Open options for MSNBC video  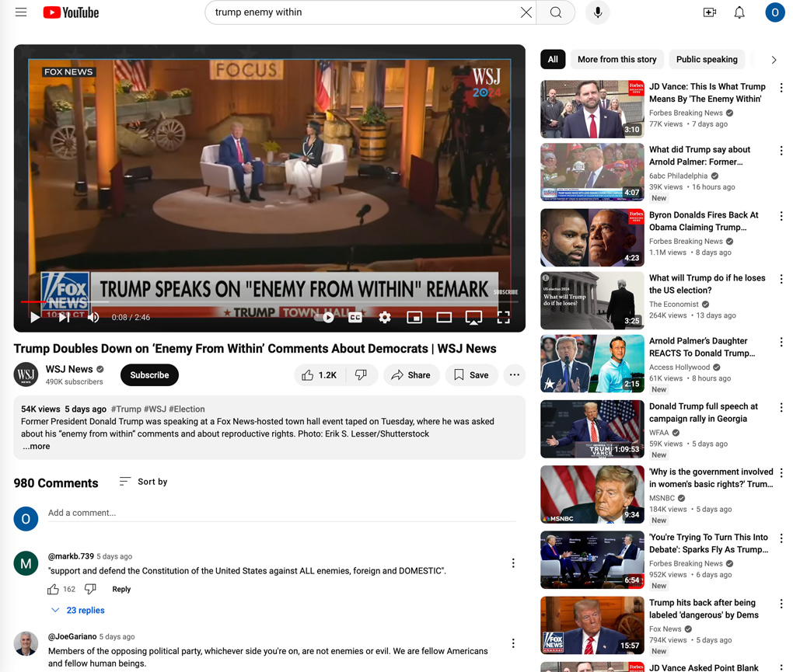(x=781, y=473)
